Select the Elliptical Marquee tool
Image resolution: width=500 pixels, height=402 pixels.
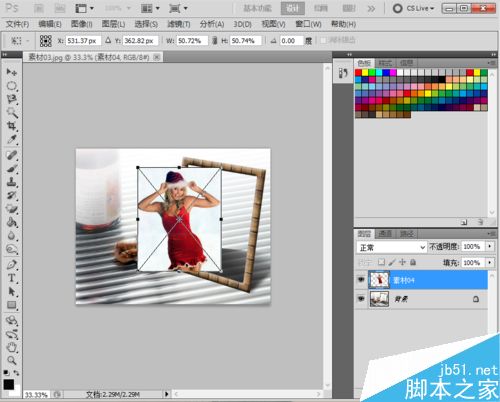click(x=12, y=85)
